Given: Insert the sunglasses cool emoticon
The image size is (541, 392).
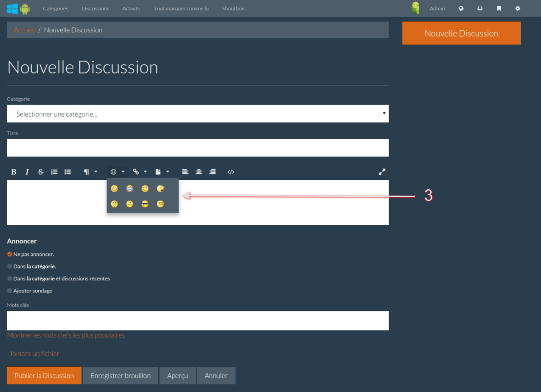Looking at the screenshot, I should coord(145,204).
